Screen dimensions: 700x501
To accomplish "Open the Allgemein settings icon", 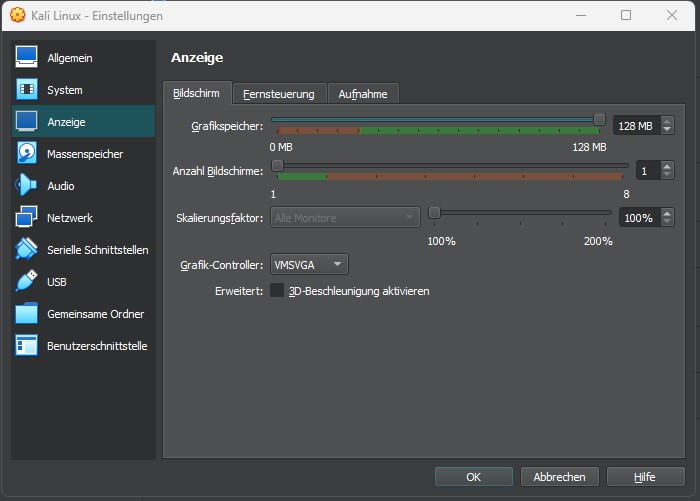I will pyautogui.click(x=26, y=57).
